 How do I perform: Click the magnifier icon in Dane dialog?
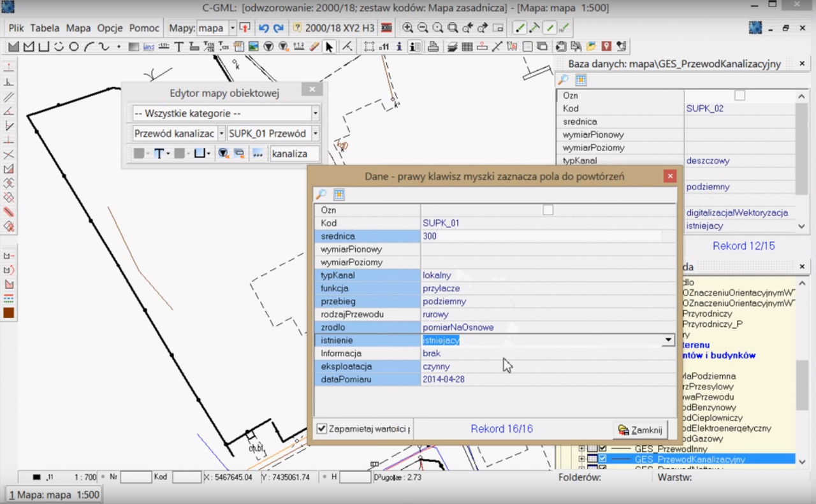click(321, 195)
